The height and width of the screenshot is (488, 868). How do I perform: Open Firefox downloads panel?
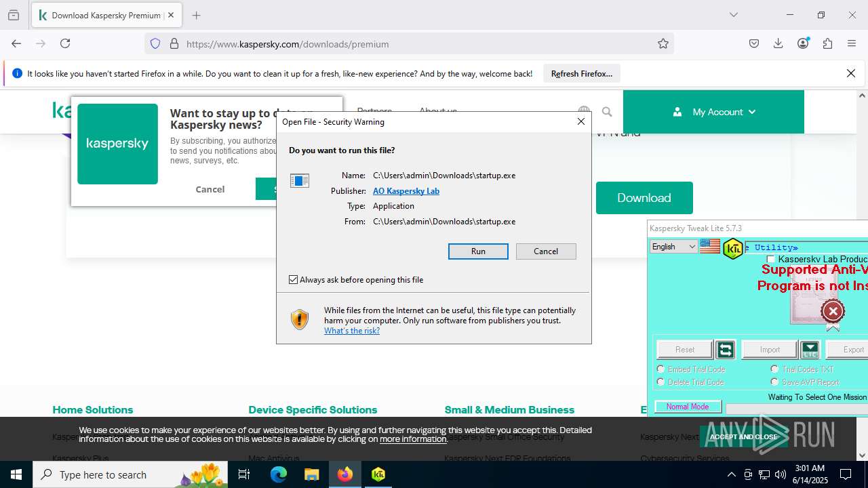coord(778,43)
